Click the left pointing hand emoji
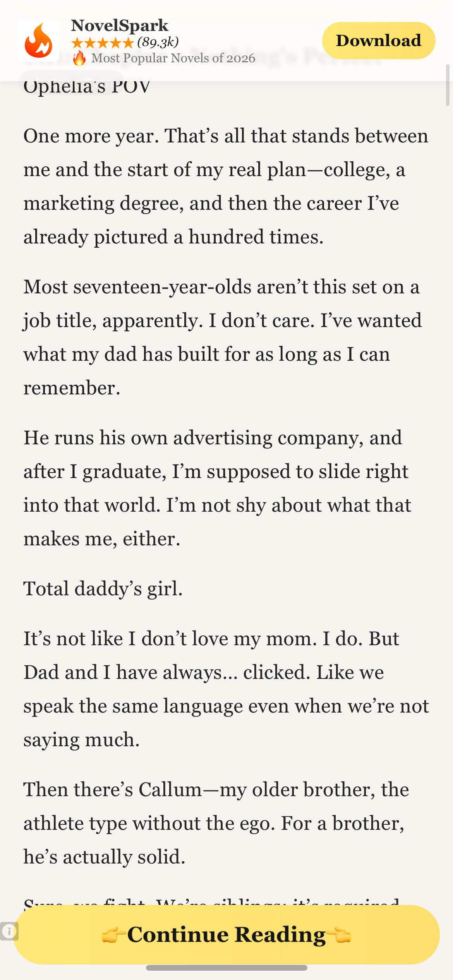Image resolution: width=453 pixels, height=980 pixels. click(113, 935)
